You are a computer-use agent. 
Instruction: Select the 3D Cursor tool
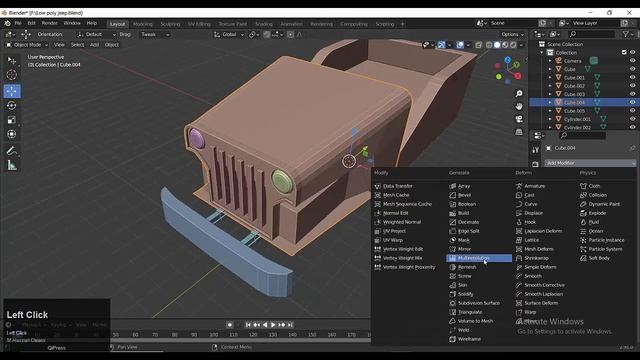(12, 75)
